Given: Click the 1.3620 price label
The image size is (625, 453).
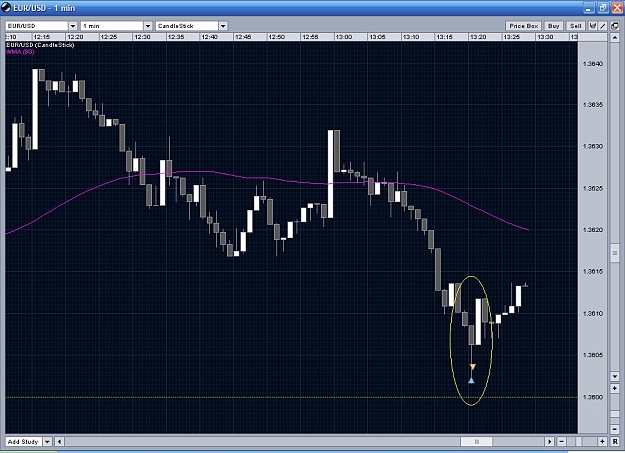Looking at the screenshot, I should [x=593, y=230].
